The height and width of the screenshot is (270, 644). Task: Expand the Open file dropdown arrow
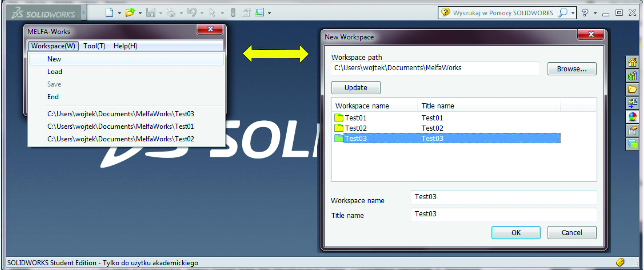[x=140, y=13]
